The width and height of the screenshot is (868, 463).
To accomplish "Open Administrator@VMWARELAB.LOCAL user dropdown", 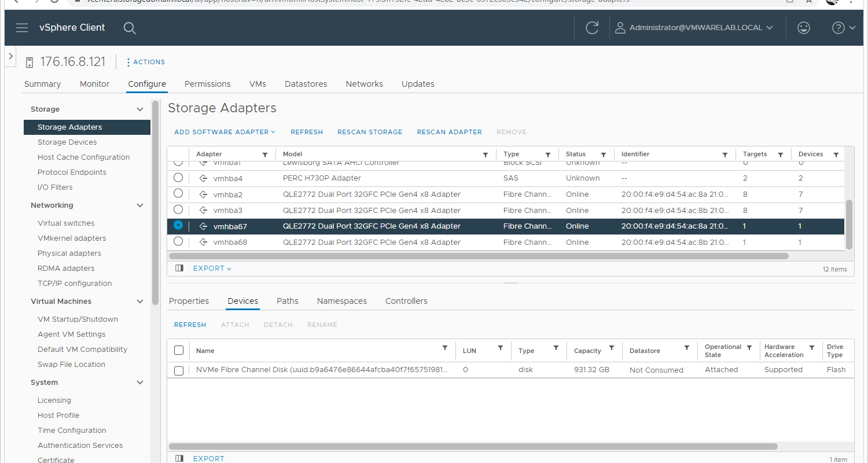I will 694,28.
